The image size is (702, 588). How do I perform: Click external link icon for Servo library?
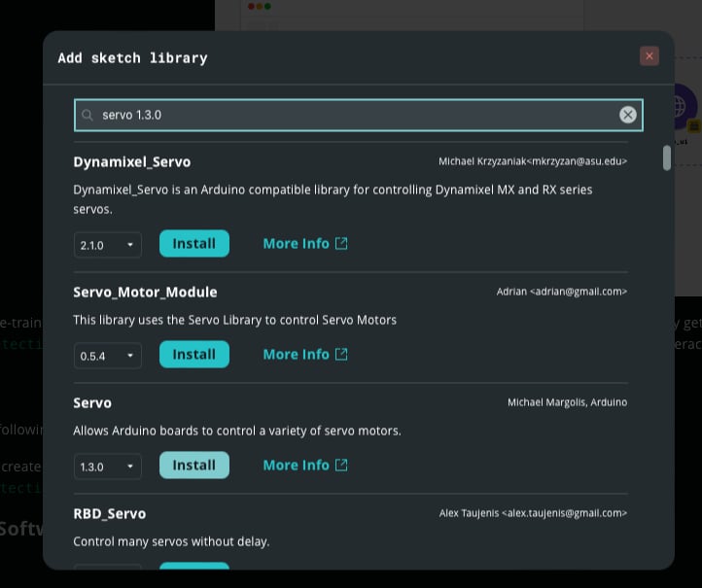(341, 465)
